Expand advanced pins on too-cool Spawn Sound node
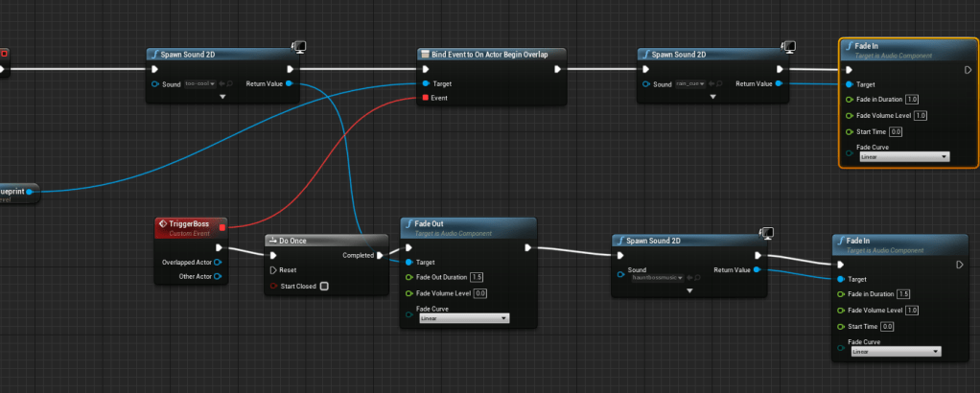The image size is (980, 393). click(x=222, y=97)
